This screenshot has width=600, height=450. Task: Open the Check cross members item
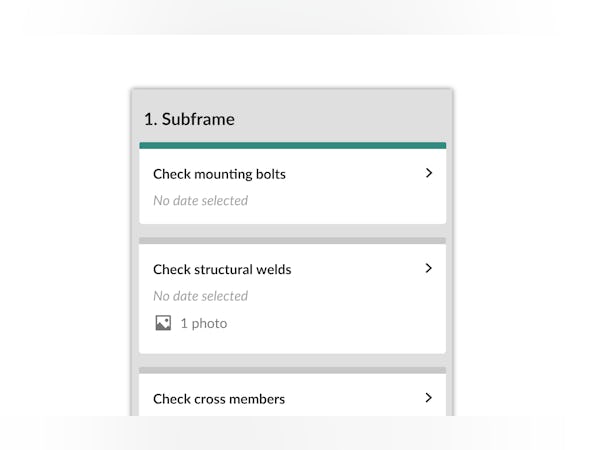tap(219, 399)
